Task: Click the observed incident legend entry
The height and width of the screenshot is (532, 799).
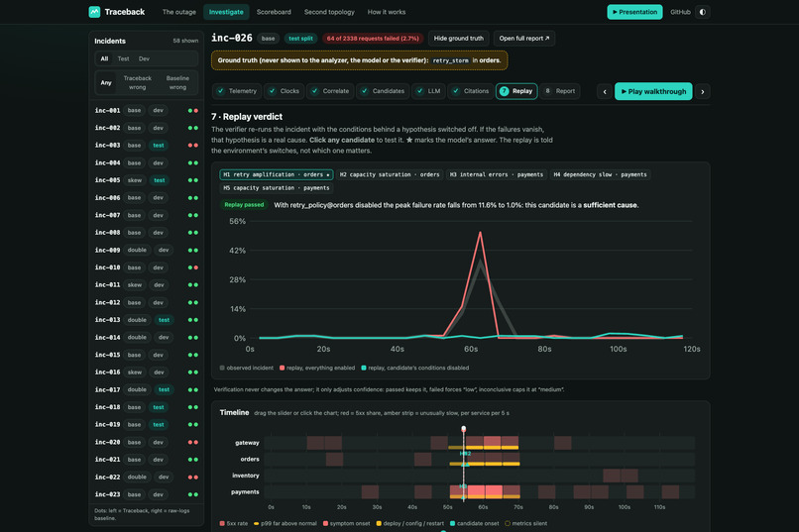Action: [x=246, y=368]
